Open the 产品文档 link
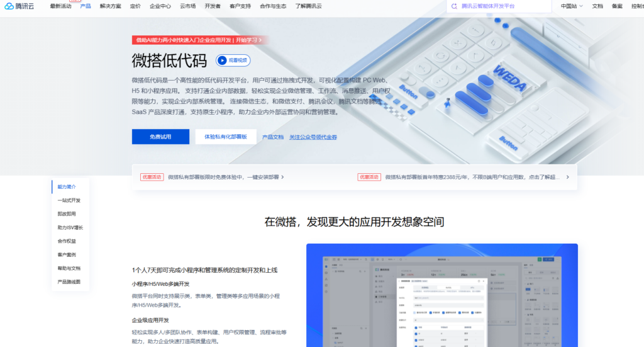Viewport: 644px width, 347px height. click(x=273, y=137)
